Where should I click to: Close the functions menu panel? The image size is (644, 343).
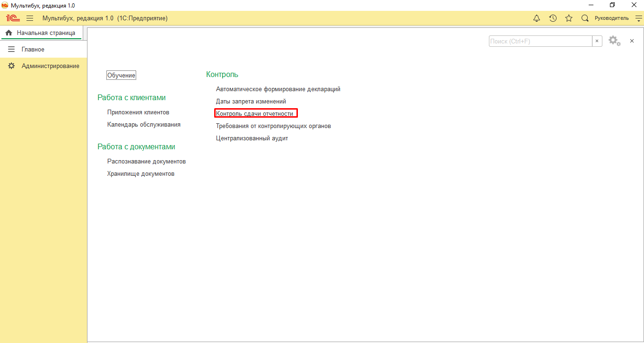632,41
